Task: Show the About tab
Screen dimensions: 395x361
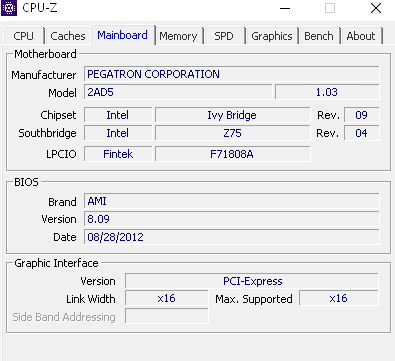Action: coord(361,36)
